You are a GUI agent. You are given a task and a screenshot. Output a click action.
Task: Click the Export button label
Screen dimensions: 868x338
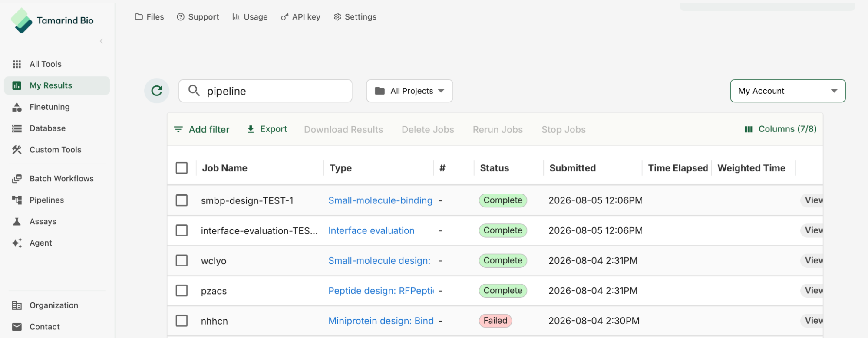274,129
